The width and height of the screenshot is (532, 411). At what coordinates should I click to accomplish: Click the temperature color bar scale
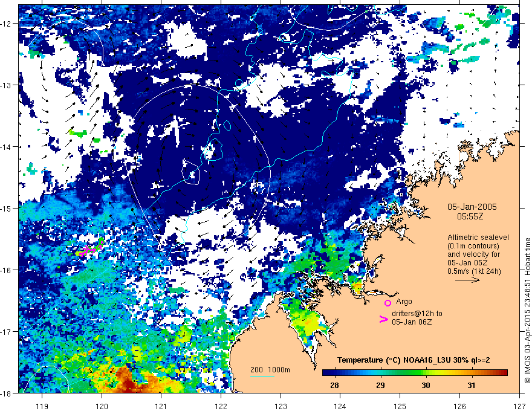415,373
